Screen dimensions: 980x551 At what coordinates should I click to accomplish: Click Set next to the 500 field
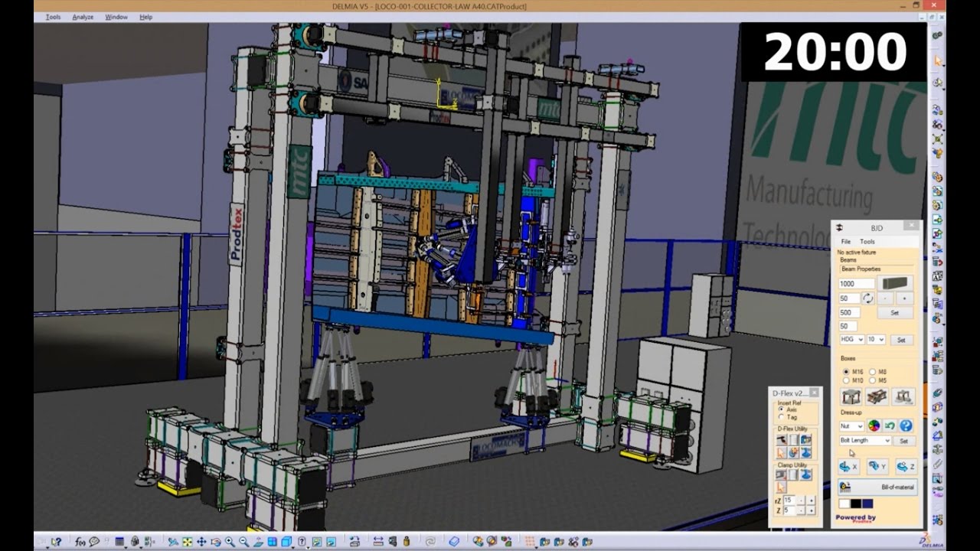(x=895, y=313)
